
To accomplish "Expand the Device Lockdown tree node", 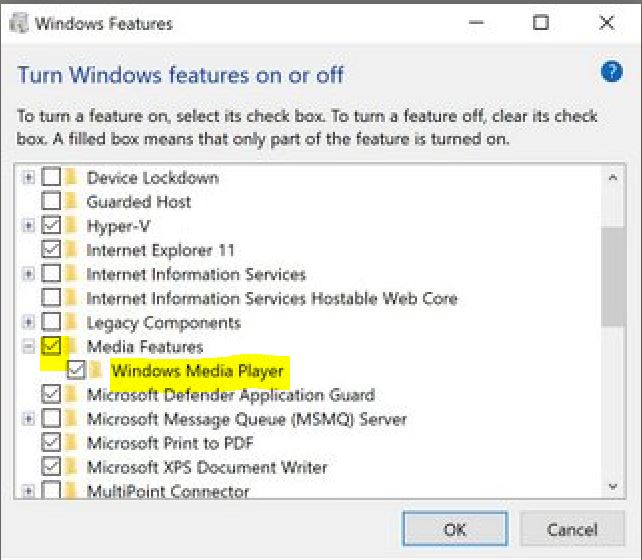I will point(28,177).
